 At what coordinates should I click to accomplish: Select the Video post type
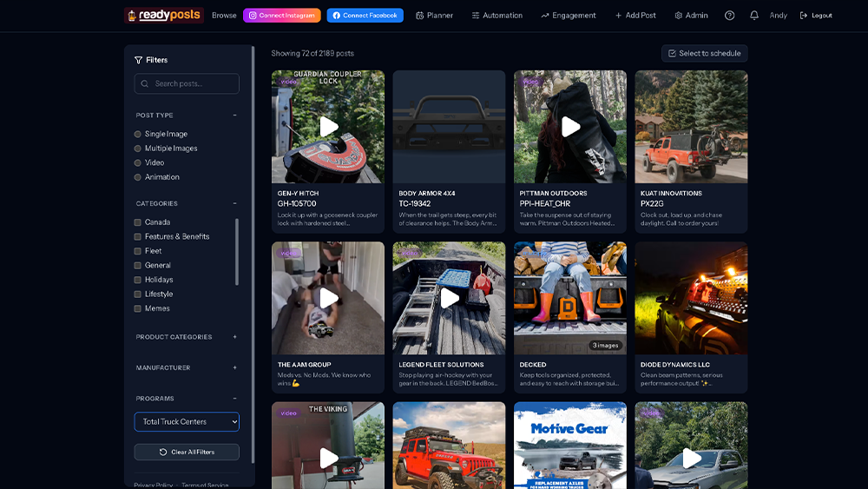click(137, 162)
